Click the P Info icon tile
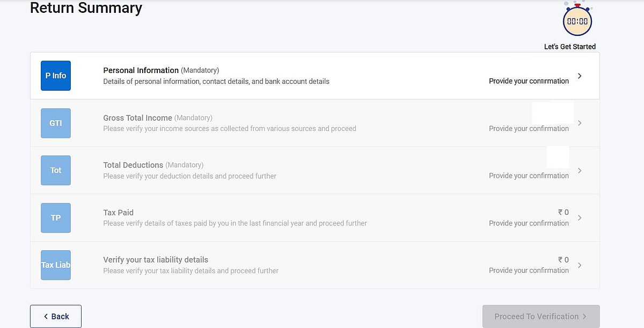This screenshot has height=328, width=644. 56,76
